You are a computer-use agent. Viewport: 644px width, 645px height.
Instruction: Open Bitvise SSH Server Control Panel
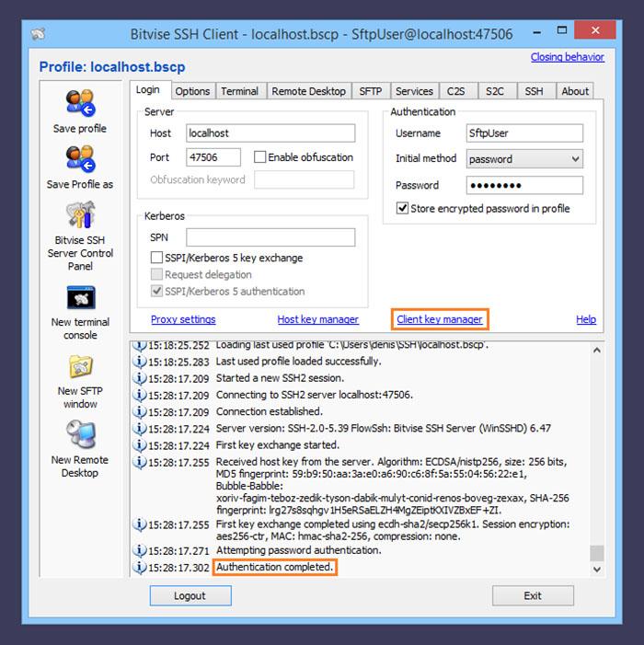[x=80, y=214]
